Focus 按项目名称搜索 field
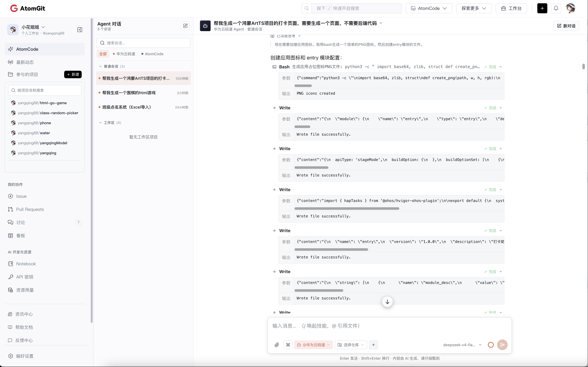588x367 pixels. click(45, 90)
